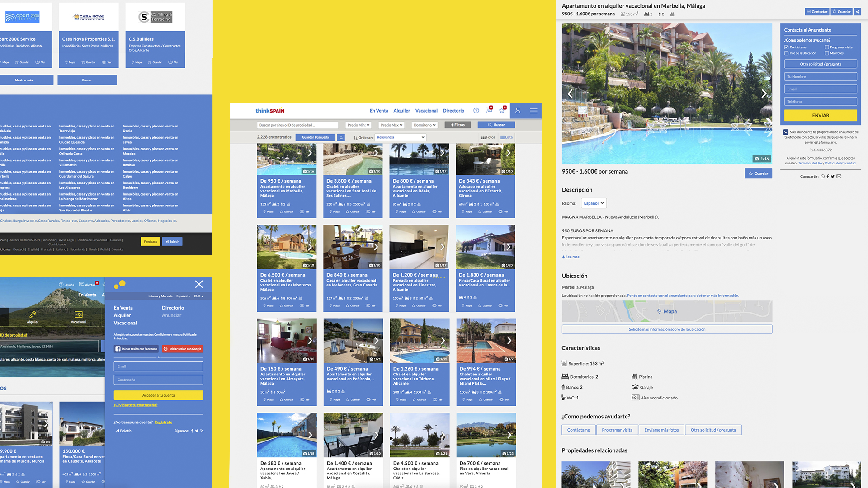Open the Precio Min dropdown
Viewport: 868px width, 488px height.
point(359,125)
